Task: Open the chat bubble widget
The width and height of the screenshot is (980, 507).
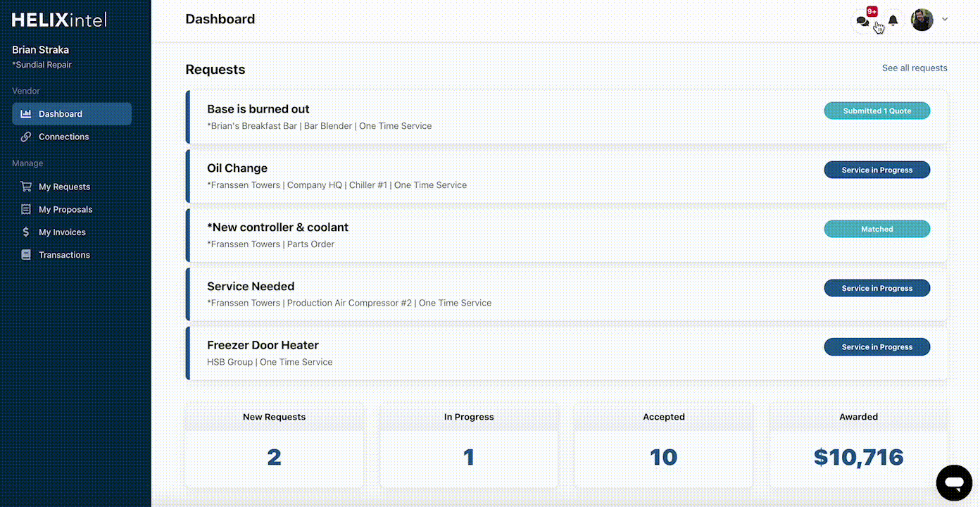Action: click(954, 482)
